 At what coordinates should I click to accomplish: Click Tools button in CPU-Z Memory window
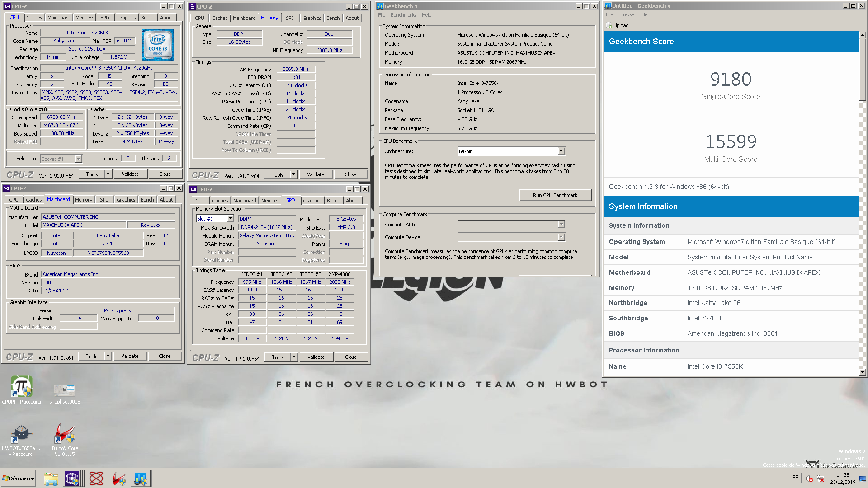point(277,175)
